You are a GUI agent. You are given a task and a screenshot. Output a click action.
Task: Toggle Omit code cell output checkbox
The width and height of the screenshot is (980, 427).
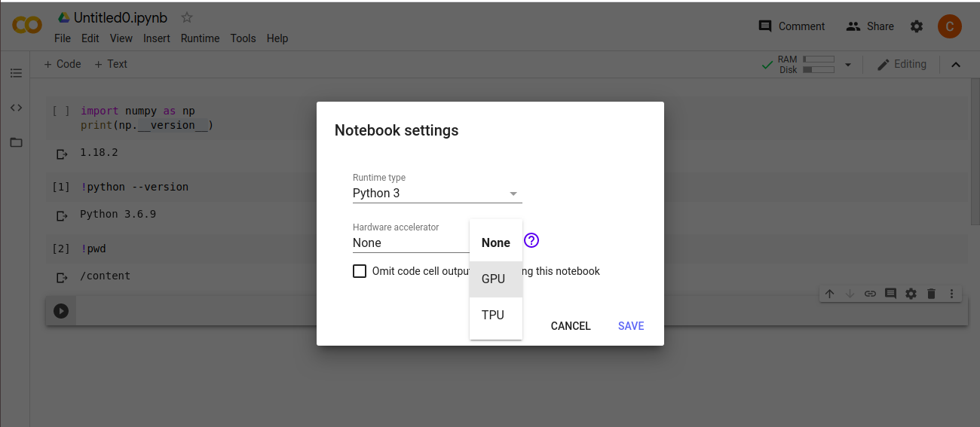(x=360, y=271)
